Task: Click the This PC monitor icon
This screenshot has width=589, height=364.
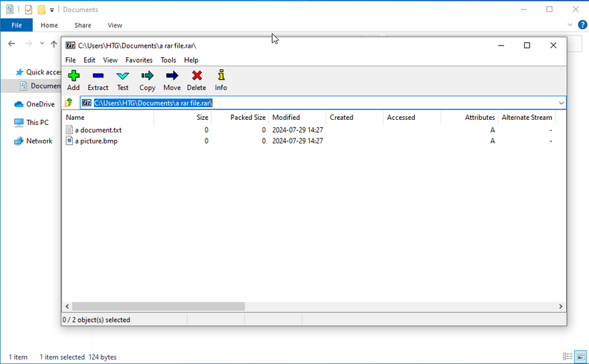Action: click(19, 123)
